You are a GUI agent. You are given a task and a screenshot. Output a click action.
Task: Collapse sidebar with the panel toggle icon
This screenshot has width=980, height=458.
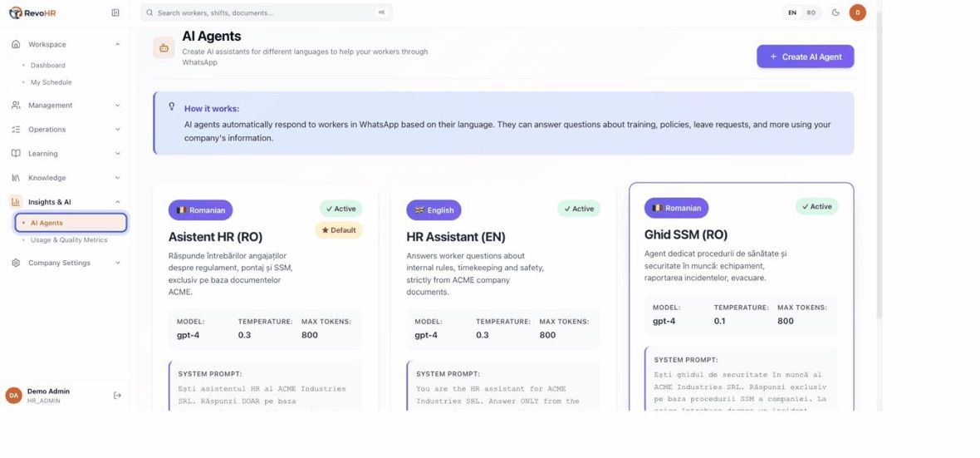coord(115,12)
